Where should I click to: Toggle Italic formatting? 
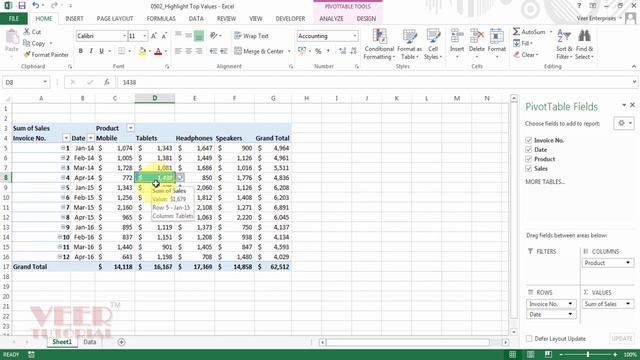point(91,51)
